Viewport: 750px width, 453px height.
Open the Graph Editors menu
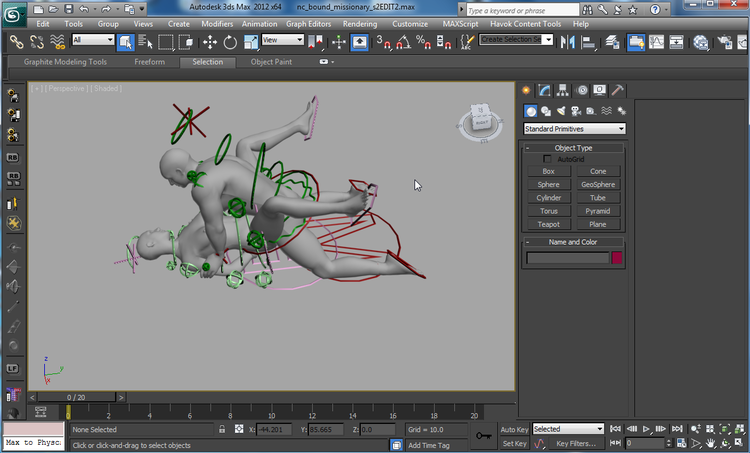coord(309,23)
